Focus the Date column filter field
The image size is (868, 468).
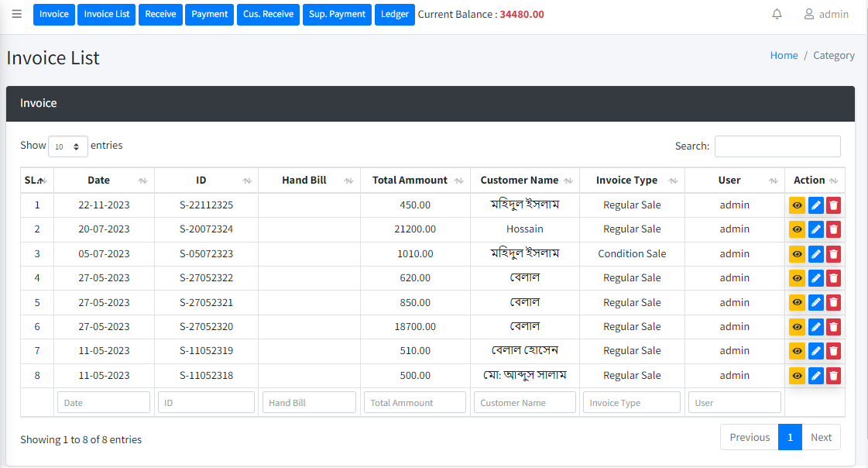(x=104, y=403)
